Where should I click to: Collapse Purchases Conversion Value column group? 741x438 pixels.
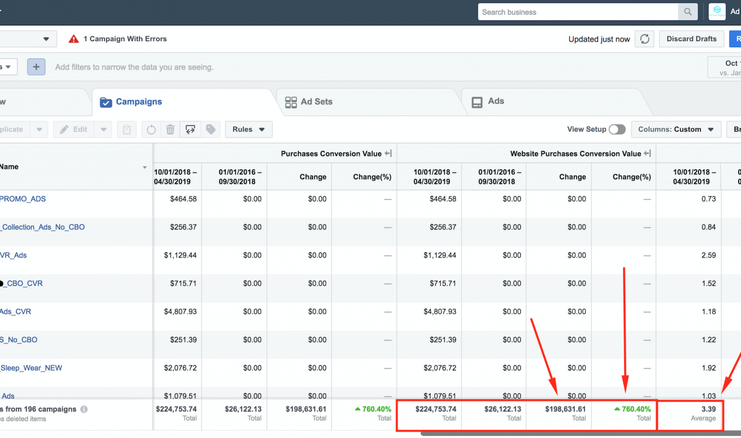pos(388,153)
